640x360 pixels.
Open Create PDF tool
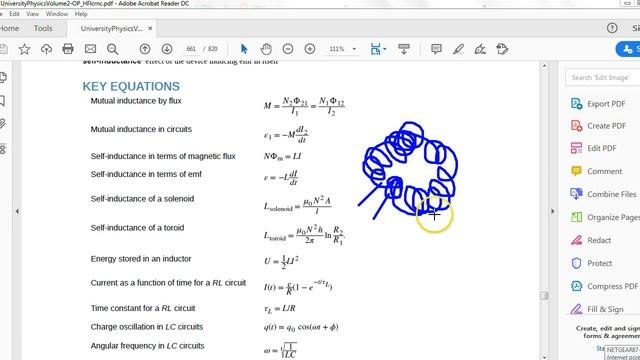598,126
